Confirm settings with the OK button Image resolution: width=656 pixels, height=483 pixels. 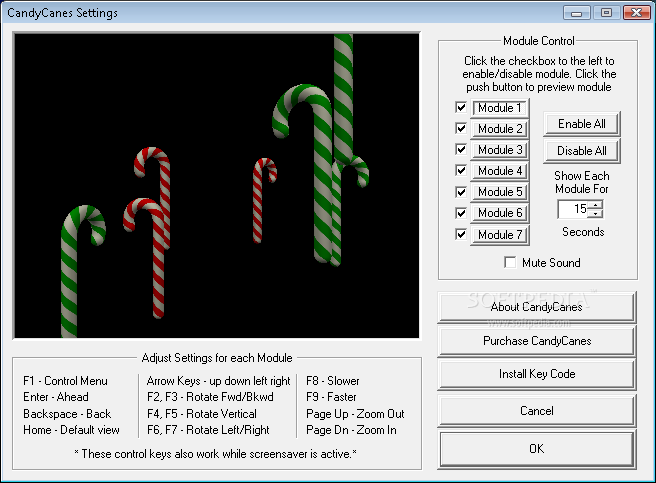click(x=537, y=449)
